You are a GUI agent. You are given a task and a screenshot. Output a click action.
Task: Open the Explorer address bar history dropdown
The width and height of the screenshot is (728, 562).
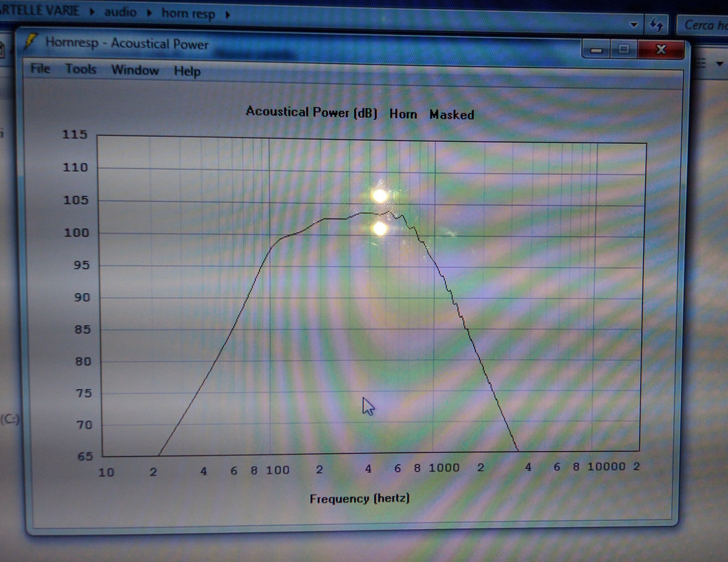click(634, 25)
